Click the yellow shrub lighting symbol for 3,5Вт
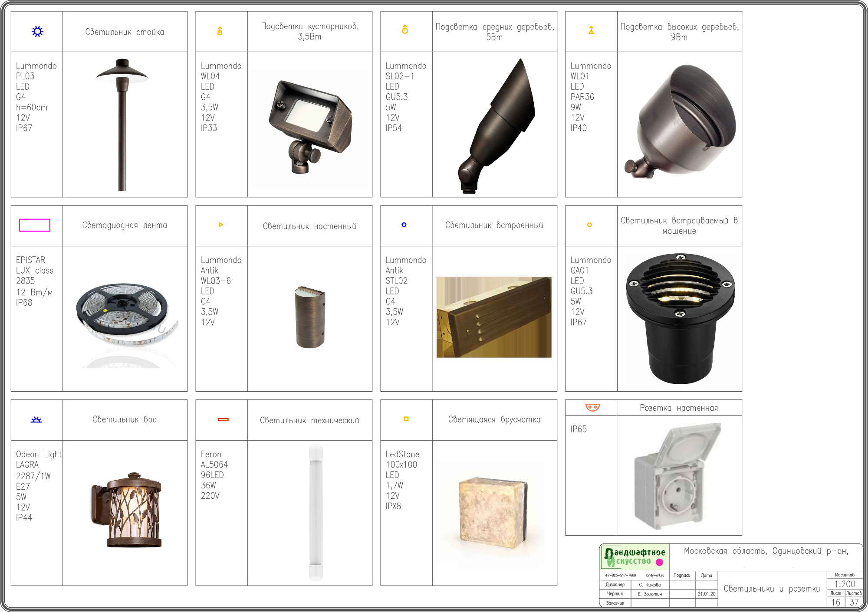 click(220, 31)
